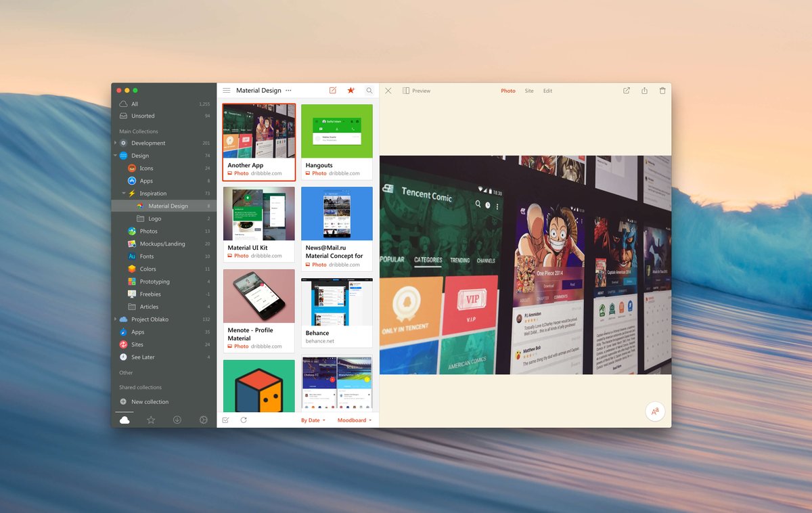
Task: Open the hamburger menu beside Material Design
Action: tap(226, 91)
